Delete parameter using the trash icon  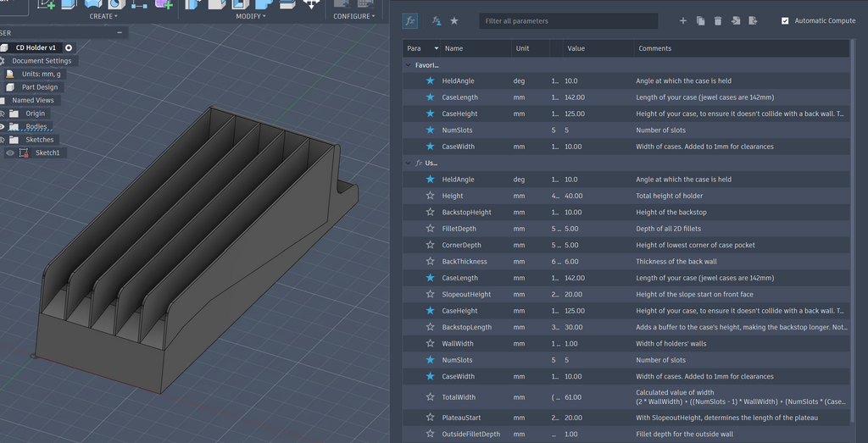pos(718,21)
